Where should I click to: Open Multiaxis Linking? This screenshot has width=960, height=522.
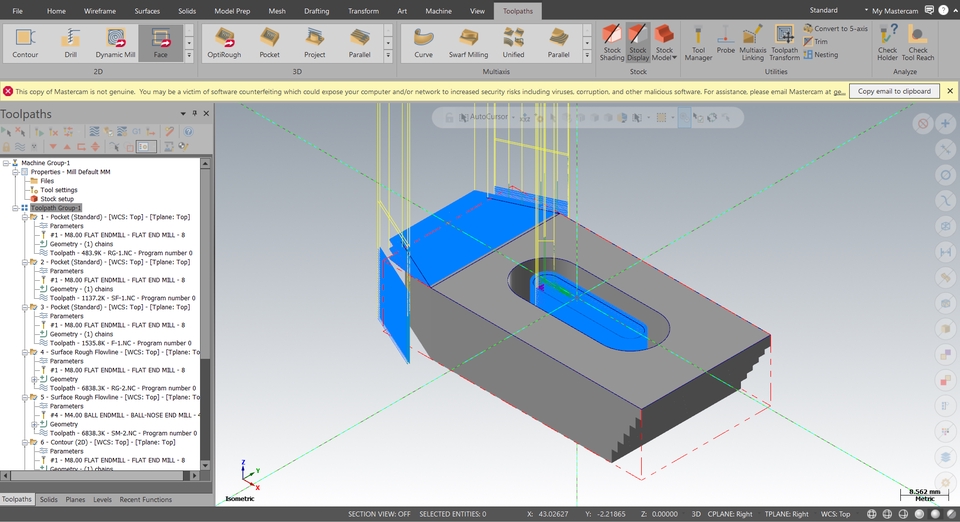(752, 43)
